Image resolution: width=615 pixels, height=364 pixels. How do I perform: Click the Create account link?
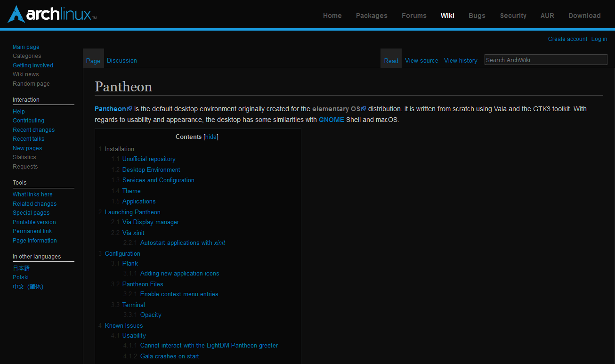tap(567, 39)
